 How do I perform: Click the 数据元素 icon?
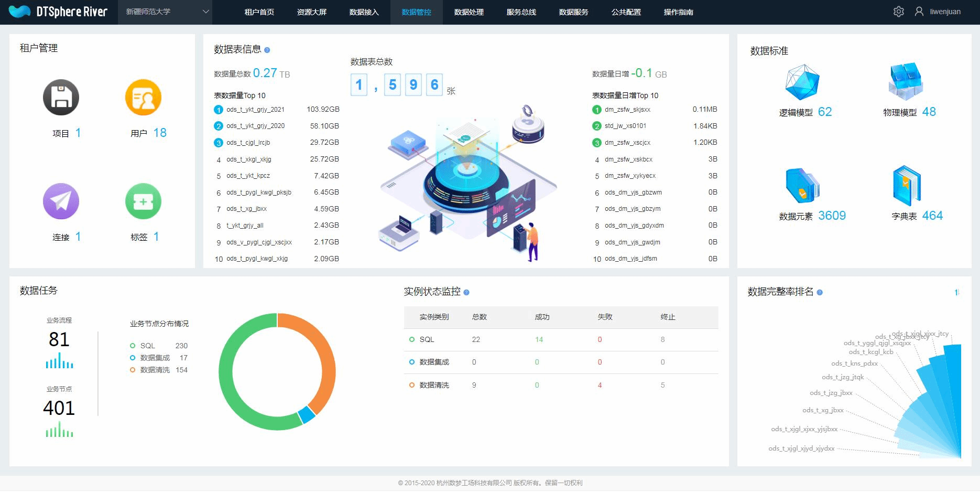point(802,186)
